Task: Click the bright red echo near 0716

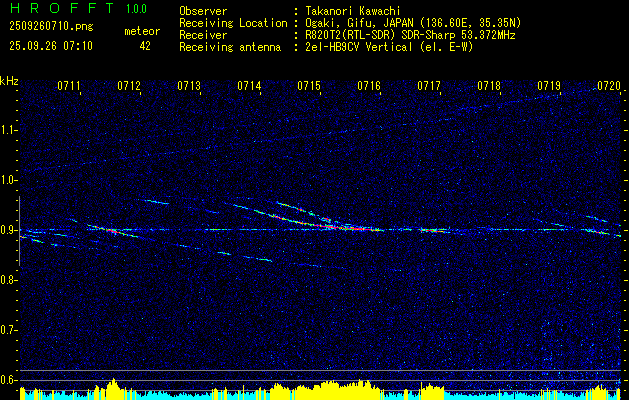Action: coord(358,229)
